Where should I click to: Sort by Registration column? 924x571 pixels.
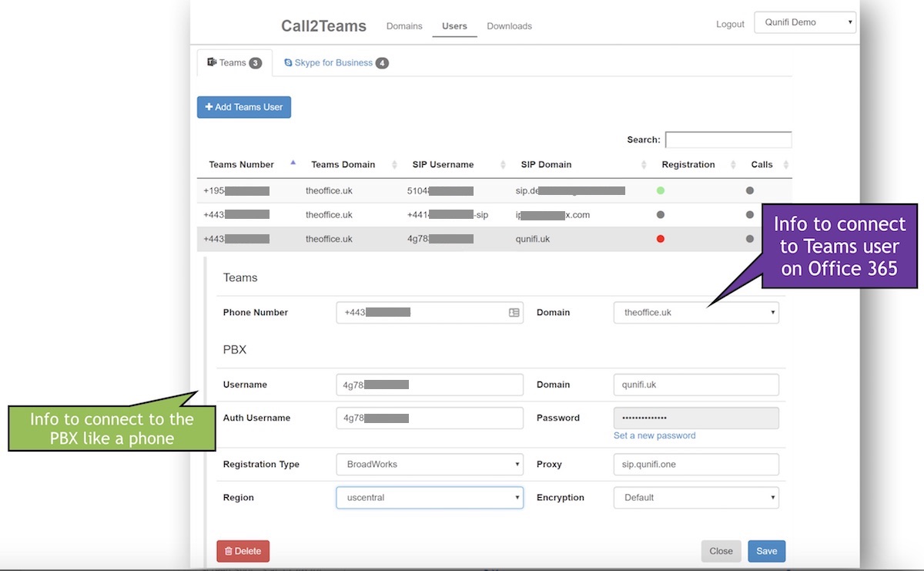[x=731, y=165]
